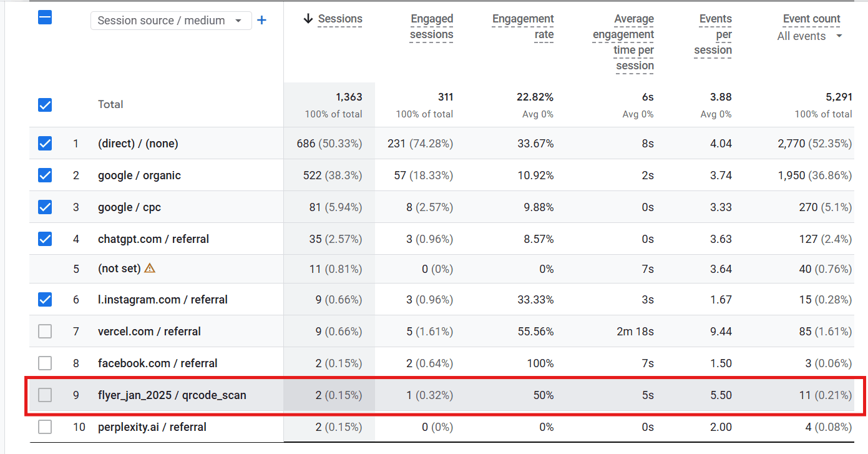Click sessions cell 686 (50.33%)

[x=329, y=144]
